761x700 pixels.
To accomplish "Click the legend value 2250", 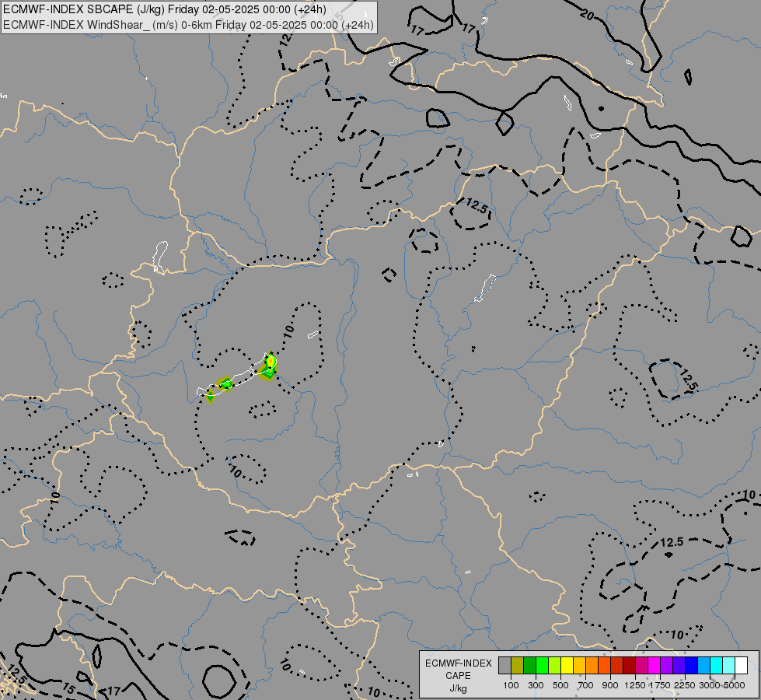I will 685,685.
